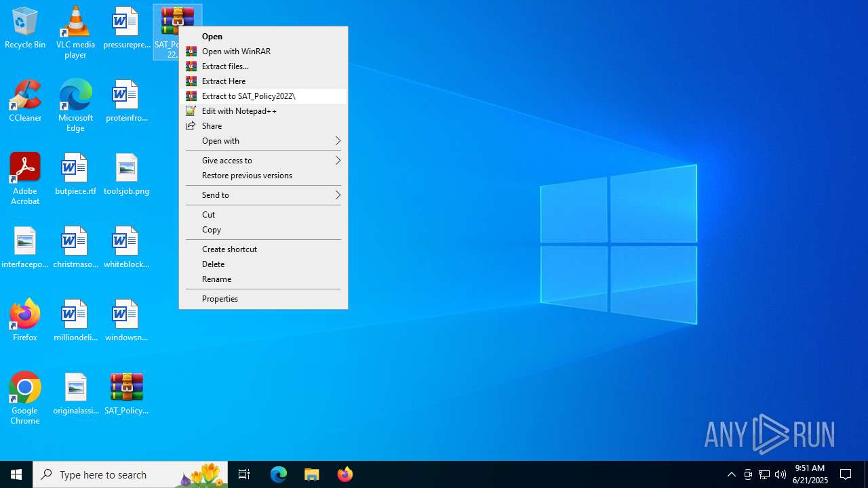This screenshot has width=868, height=488.
Task: Launch Edge from the taskbar
Action: [x=279, y=474]
